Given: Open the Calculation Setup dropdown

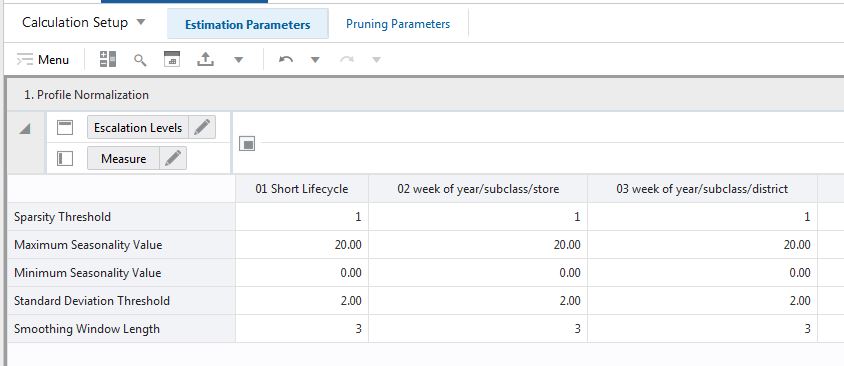Looking at the screenshot, I should 83,23.
